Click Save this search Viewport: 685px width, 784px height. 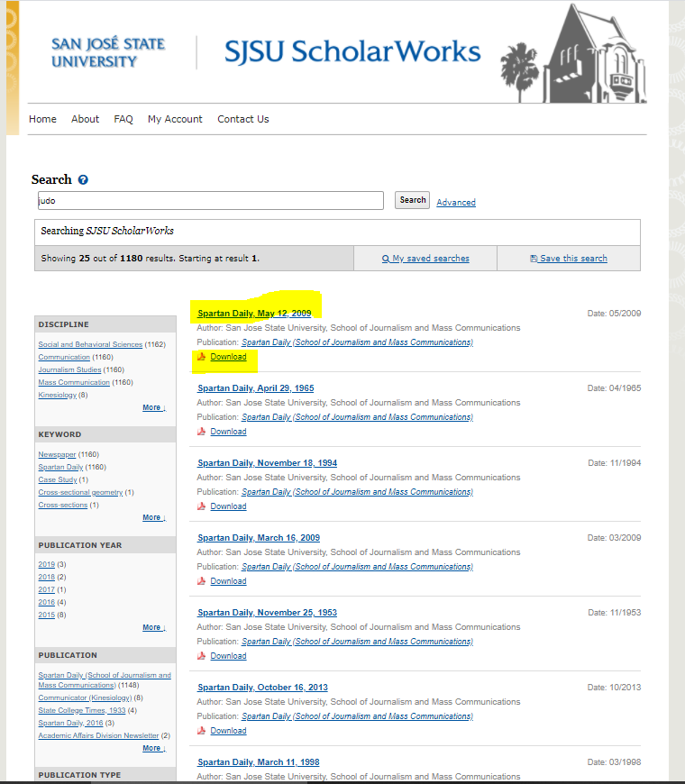tap(569, 259)
